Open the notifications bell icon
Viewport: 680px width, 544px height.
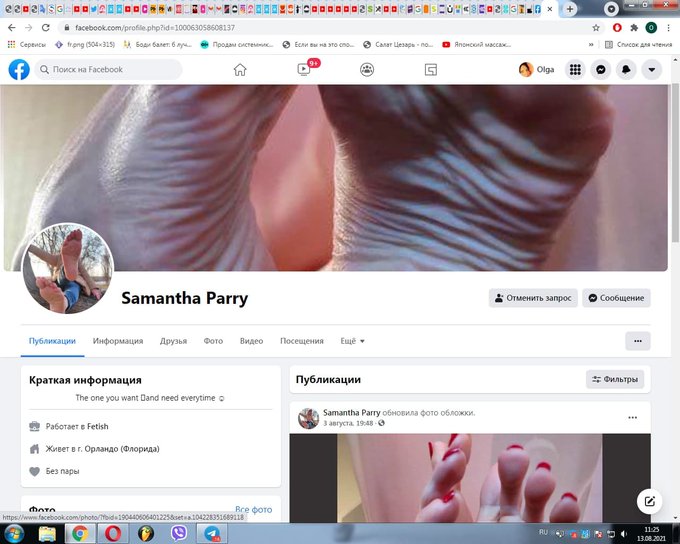point(626,69)
